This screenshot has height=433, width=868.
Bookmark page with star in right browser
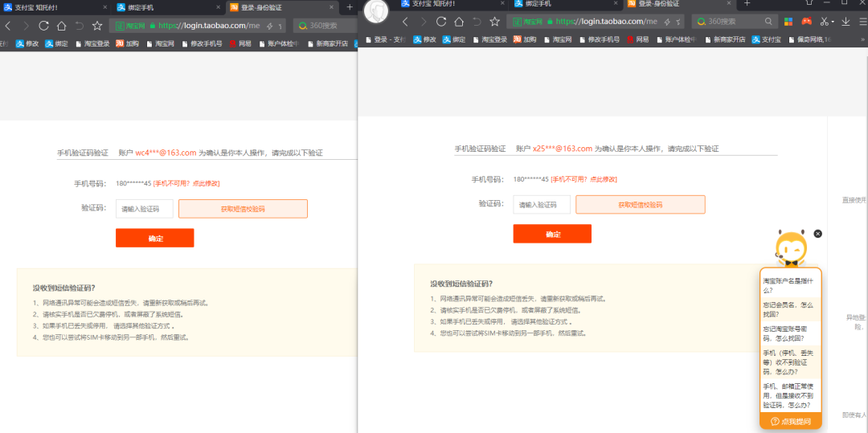(x=494, y=22)
